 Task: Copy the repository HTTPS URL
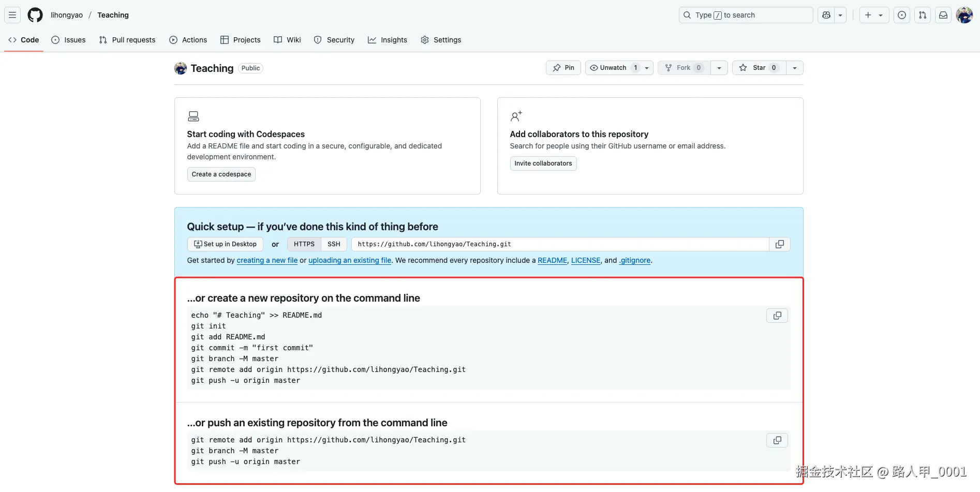780,244
